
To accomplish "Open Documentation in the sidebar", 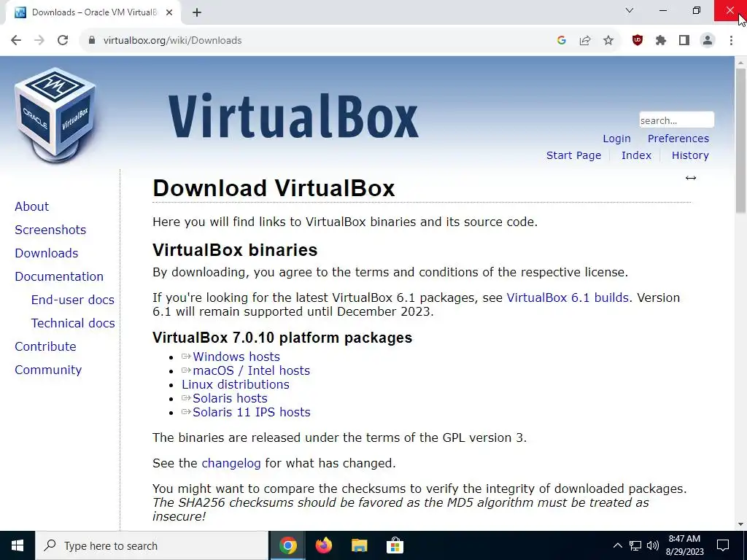I will pyautogui.click(x=59, y=276).
